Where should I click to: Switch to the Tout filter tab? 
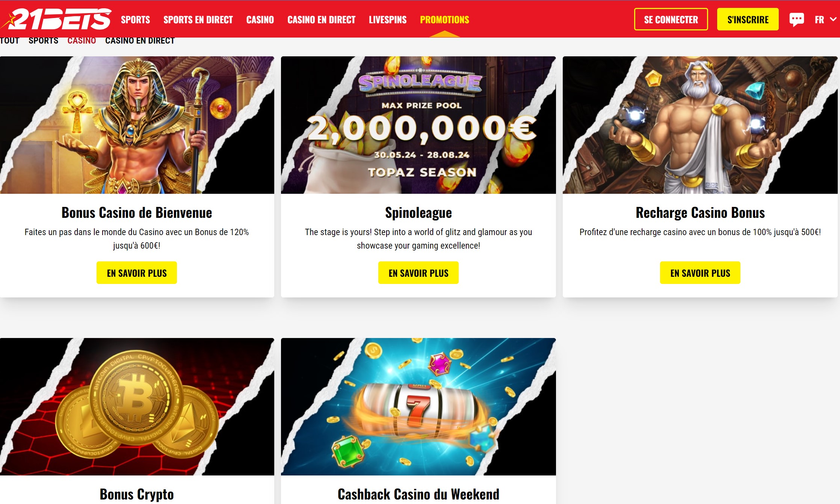9,41
